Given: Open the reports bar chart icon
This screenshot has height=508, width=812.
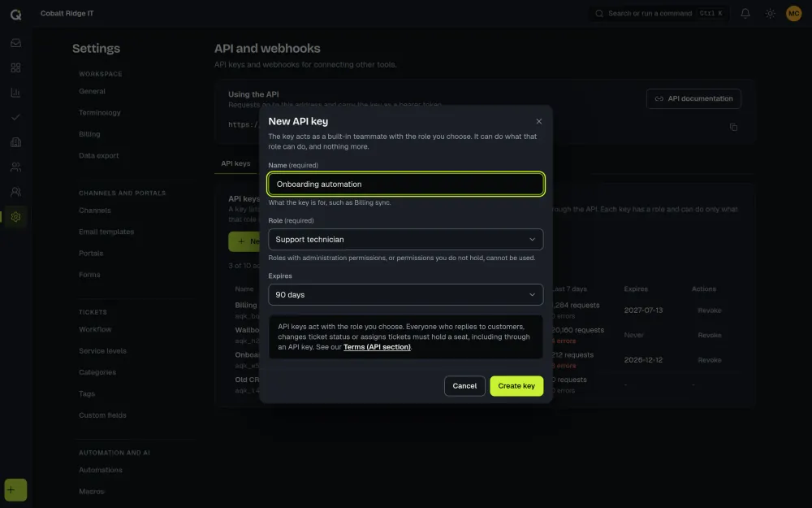Looking at the screenshot, I should pyautogui.click(x=15, y=93).
